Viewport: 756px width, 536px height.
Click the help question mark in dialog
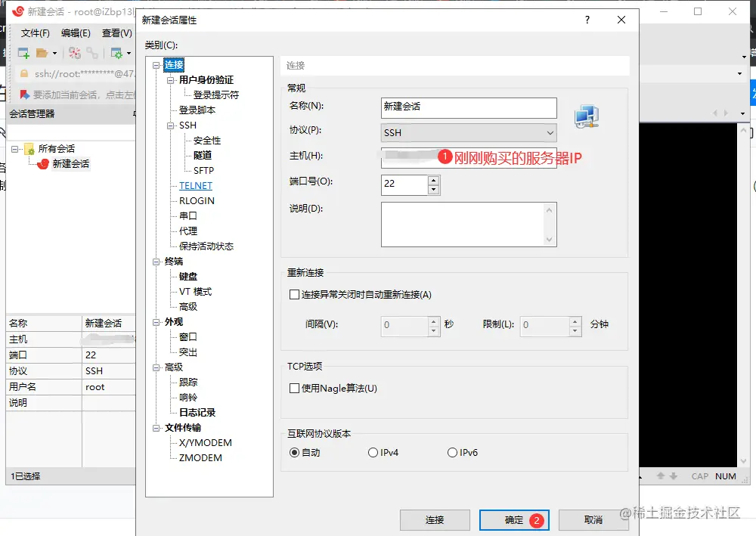[x=587, y=20]
